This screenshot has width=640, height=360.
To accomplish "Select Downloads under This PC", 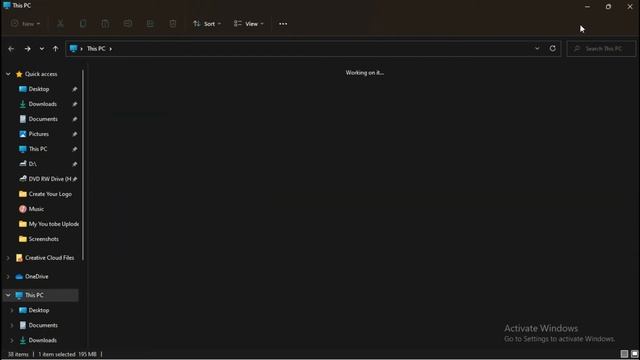I will click(x=42, y=340).
